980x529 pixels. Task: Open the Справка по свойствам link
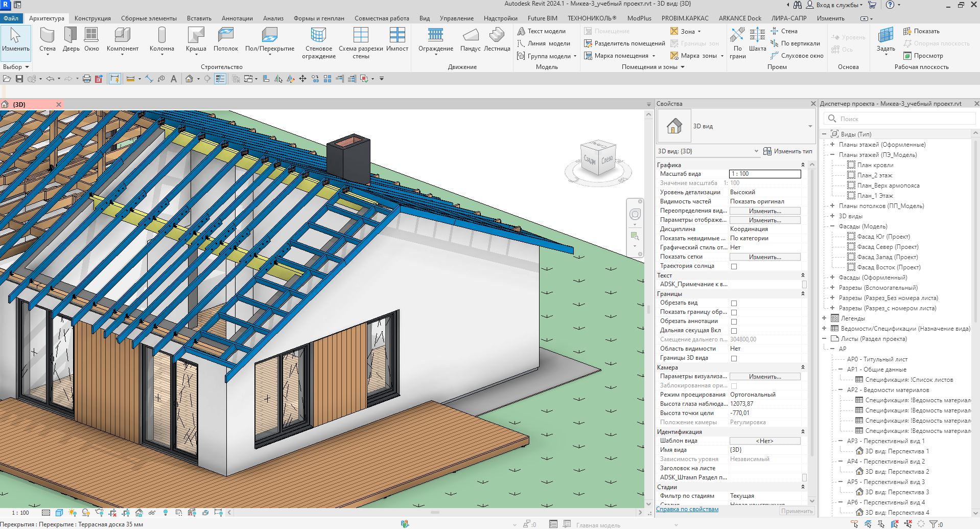click(687, 509)
